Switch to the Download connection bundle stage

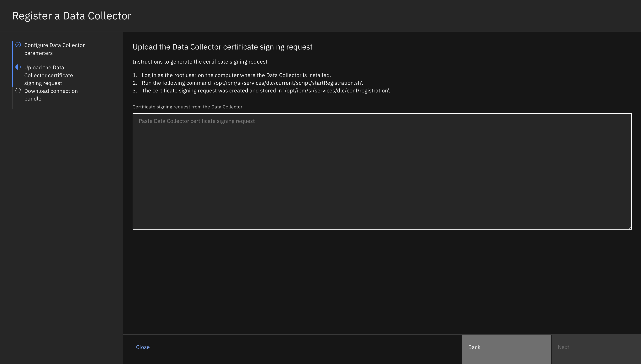point(51,95)
